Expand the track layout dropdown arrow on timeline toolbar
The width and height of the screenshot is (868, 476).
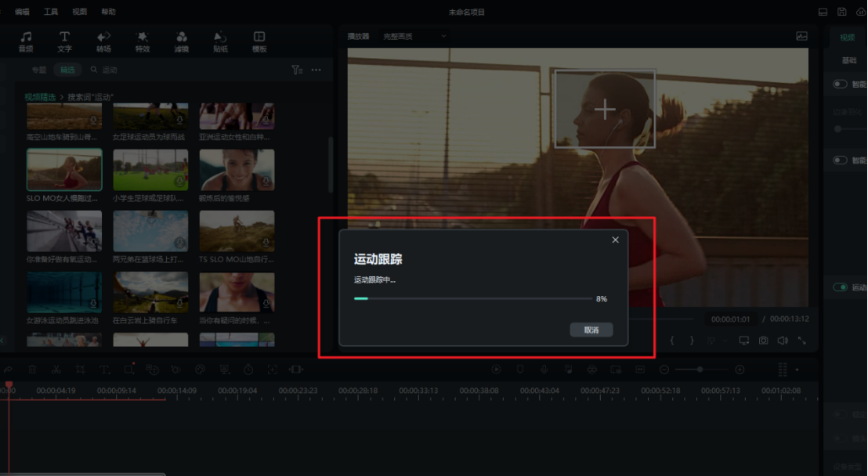click(797, 370)
